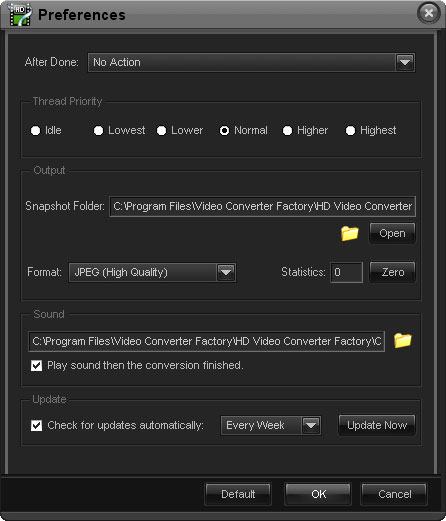The image size is (446, 521).
Task: Click the Open snapshot folder button
Action: point(392,233)
